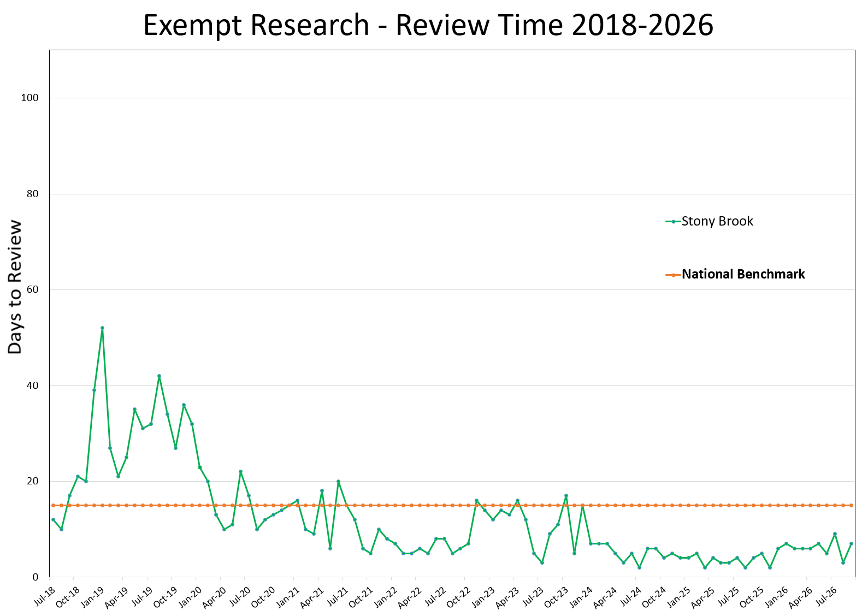
Task: Click the Jul-21 x-axis label
Action: coord(338,596)
